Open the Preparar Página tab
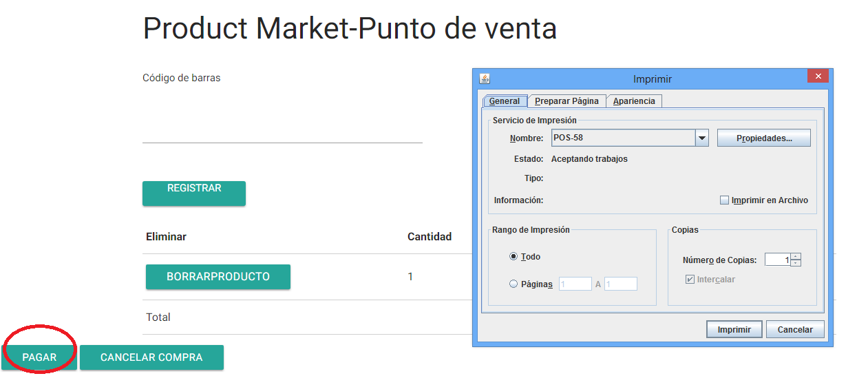Screen dimensions: 868x376 pos(567,101)
